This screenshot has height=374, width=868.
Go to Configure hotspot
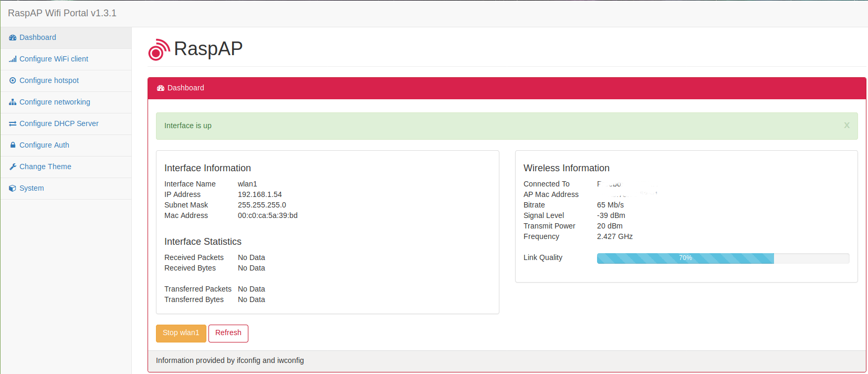click(66, 81)
